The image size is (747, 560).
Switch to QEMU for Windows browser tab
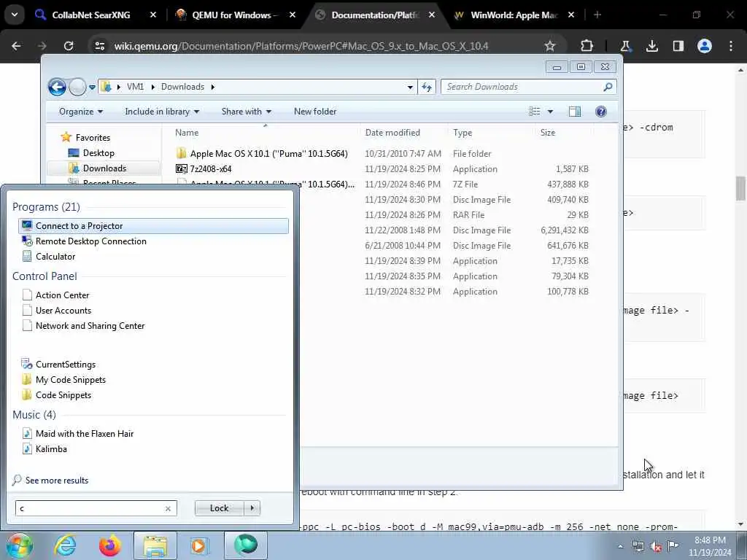pos(234,15)
